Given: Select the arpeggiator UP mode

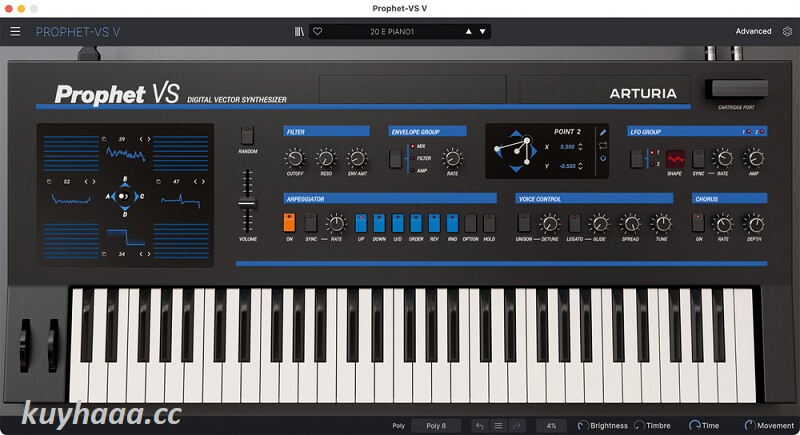Looking at the screenshot, I should 361,223.
